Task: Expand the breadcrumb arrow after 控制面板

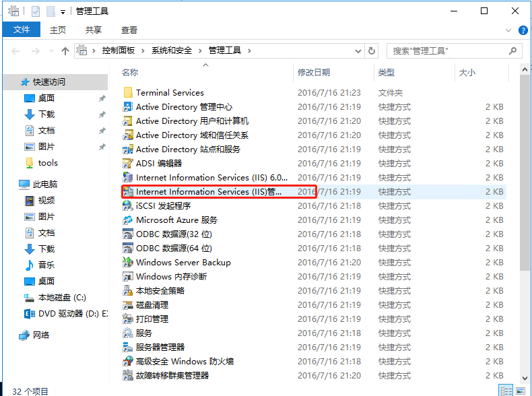Action: click(x=143, y=51)
